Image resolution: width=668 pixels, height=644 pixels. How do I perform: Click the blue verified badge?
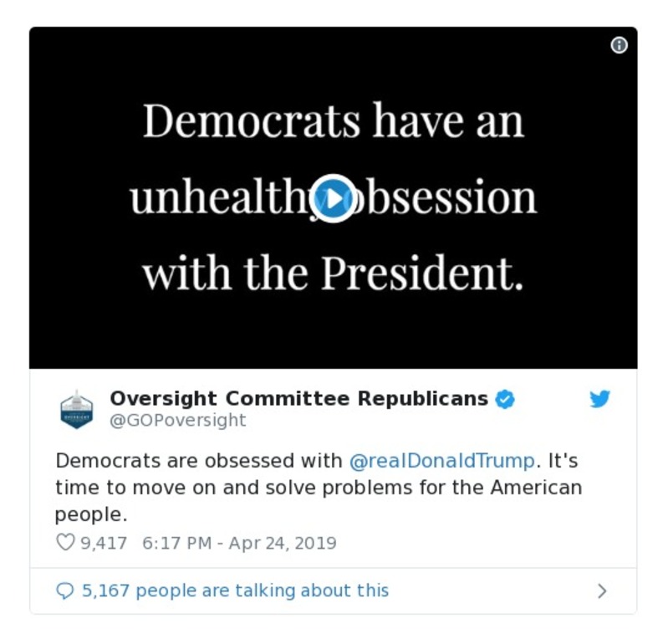coord(505,399)
